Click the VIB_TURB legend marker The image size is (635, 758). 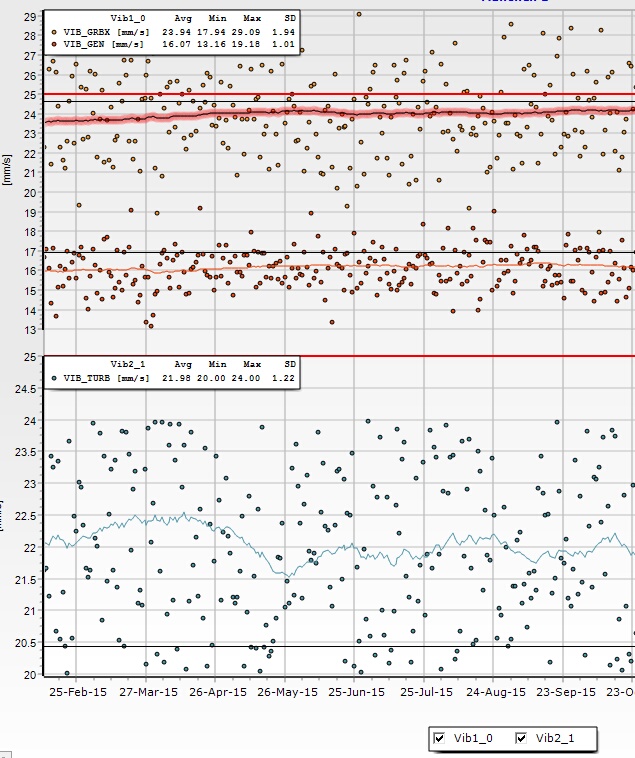click(54, 378)
